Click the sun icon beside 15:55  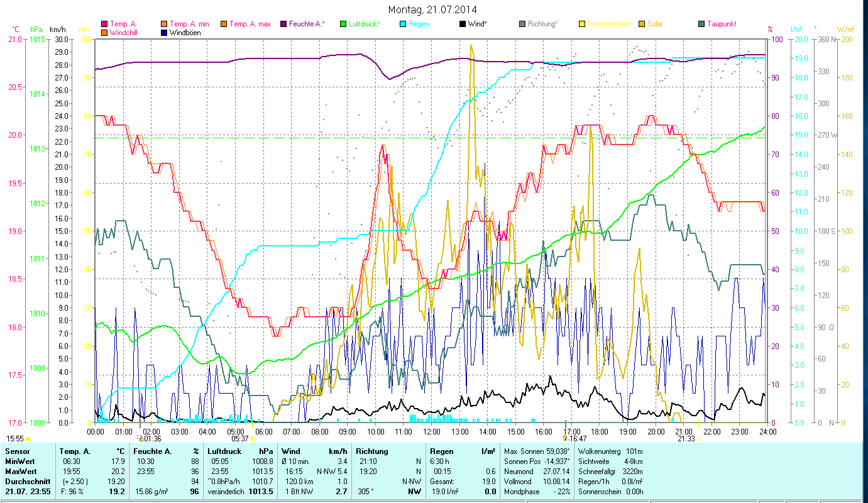(x=28, y=439)
